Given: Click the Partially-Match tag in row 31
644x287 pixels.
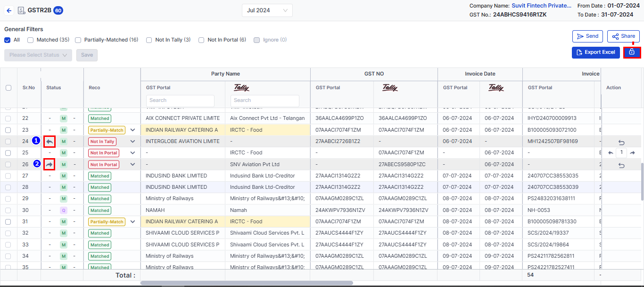Looking at the screenshot, I should click(107, 221).
